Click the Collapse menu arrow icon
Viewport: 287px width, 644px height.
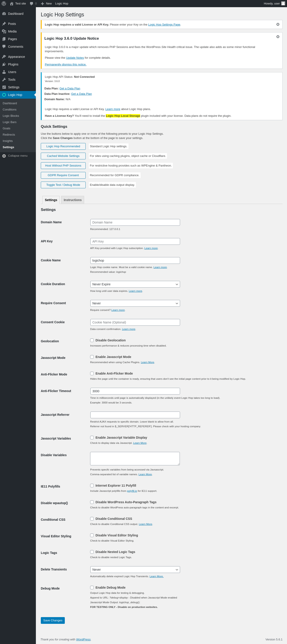click(x=4, y=156)
